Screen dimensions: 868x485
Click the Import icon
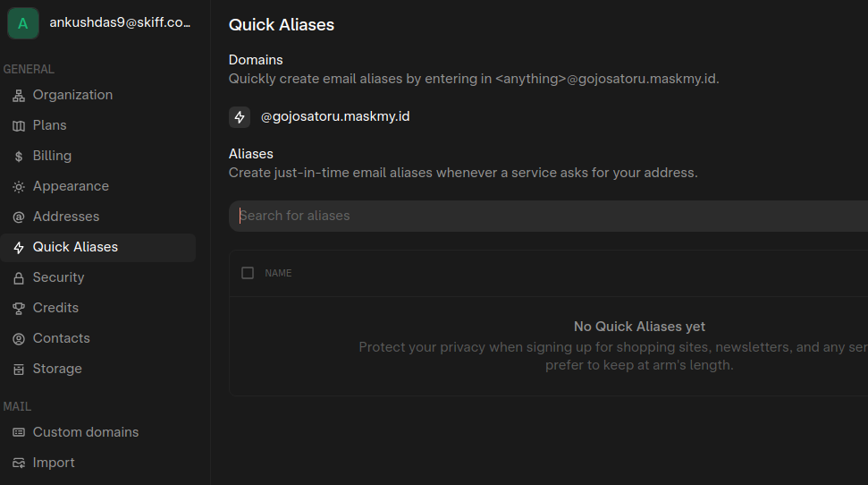[19, 463]
